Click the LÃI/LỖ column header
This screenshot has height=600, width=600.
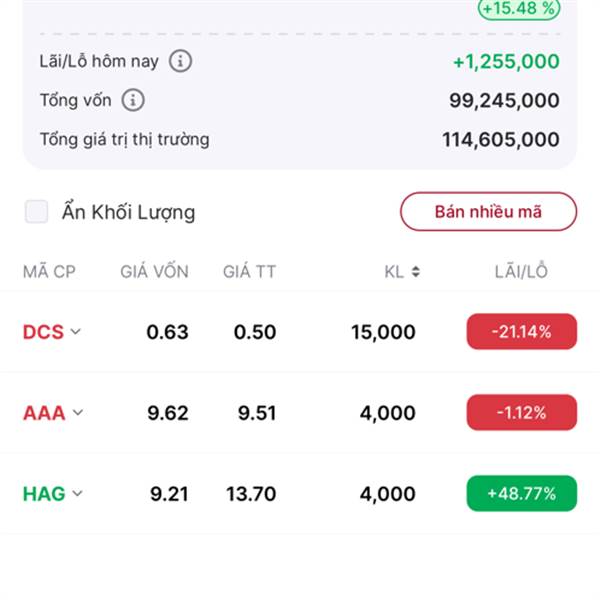521,272
